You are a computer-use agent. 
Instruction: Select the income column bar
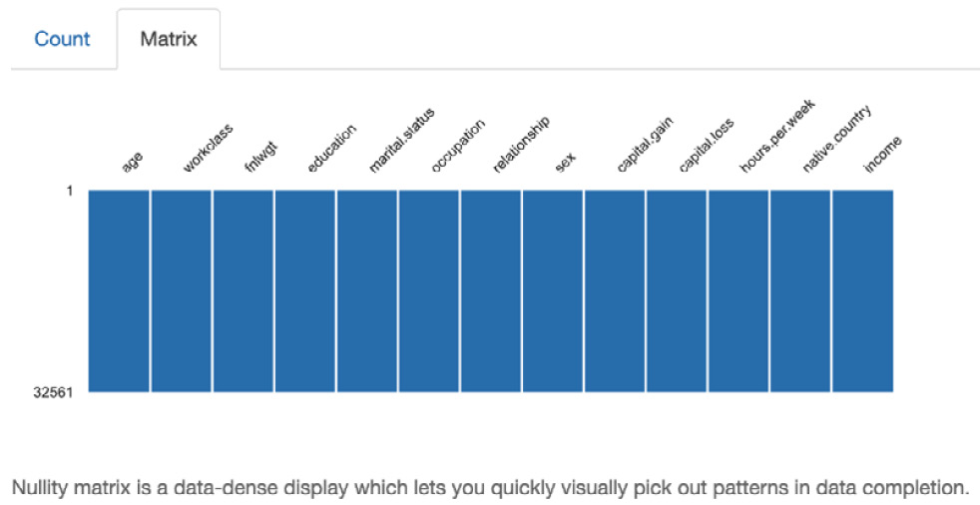[862, 291]
